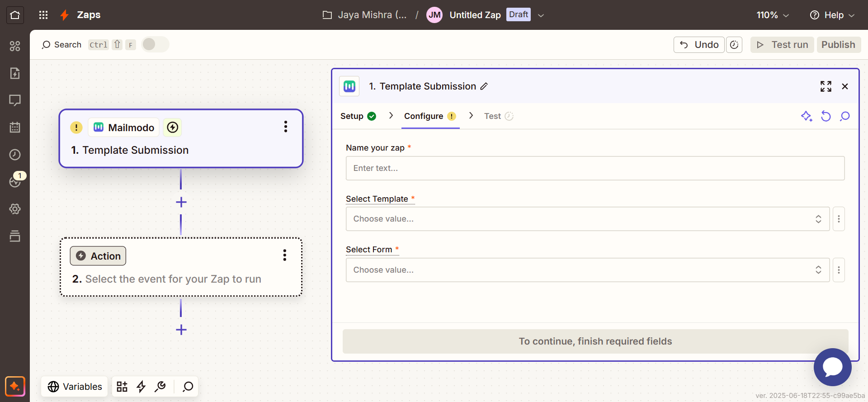
Task: Click the add-apps grid icon in bottom toolbar
Action: [x=122, y=387]
